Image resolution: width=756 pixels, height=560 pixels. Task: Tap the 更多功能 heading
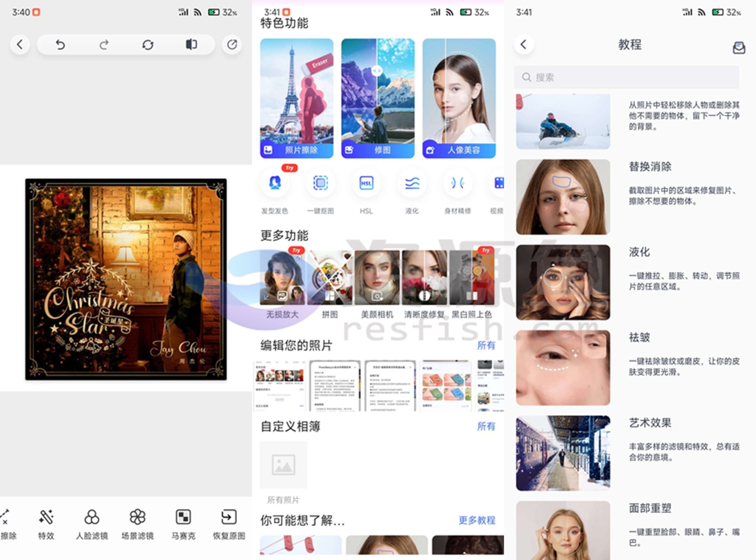(284, 235)
